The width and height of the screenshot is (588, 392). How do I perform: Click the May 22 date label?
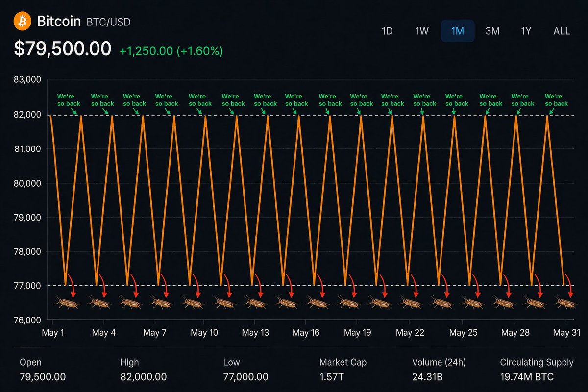[x=410, y=333]
